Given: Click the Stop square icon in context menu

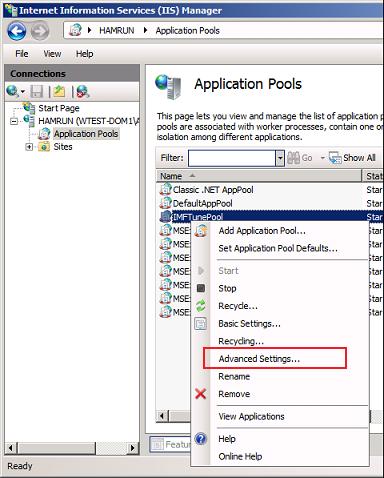Looking at the screenshot, I should [201, 288].
